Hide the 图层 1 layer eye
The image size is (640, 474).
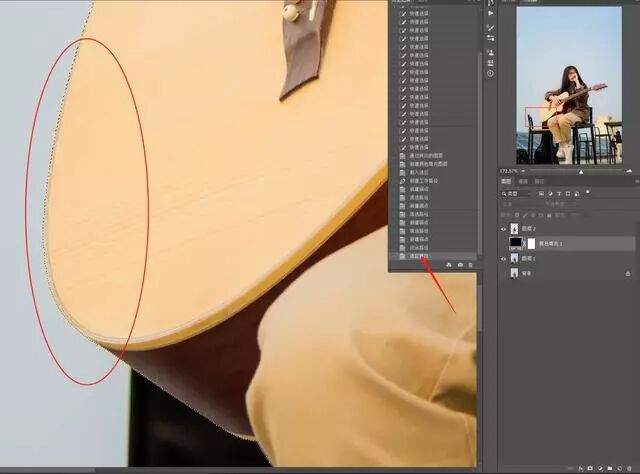coord(503,259)
